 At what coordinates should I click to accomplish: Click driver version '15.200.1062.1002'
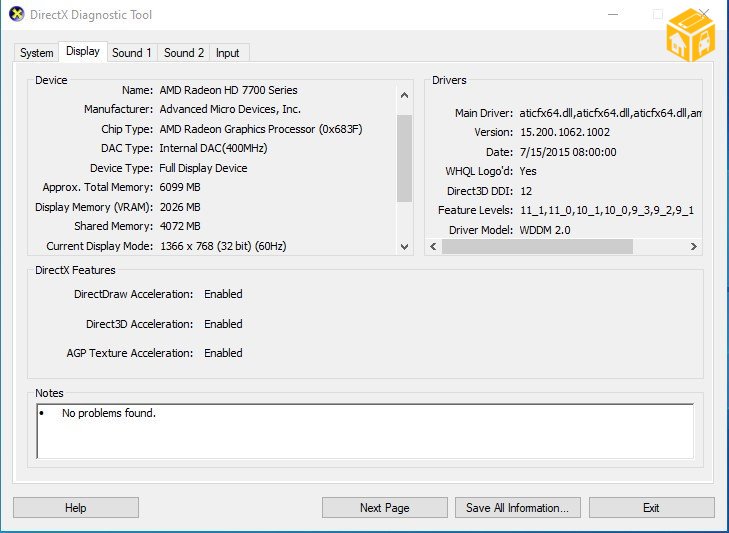pos(565,132)
